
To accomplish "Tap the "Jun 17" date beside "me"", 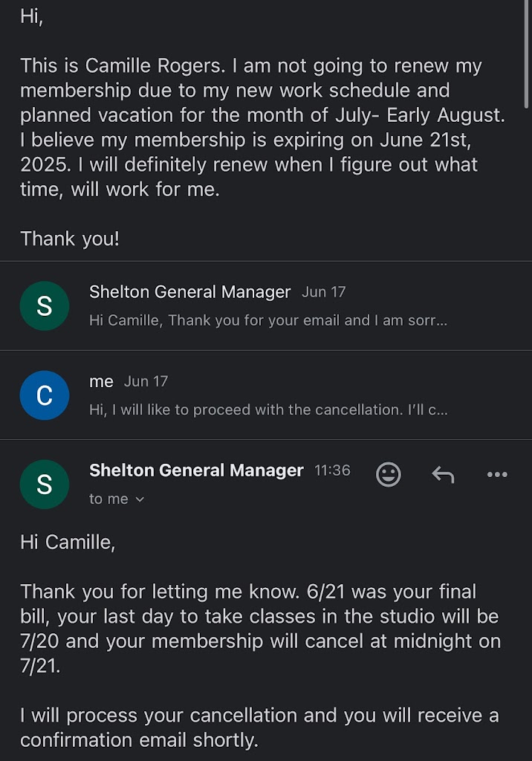I will pyautogui.click(x=146, y=381).
